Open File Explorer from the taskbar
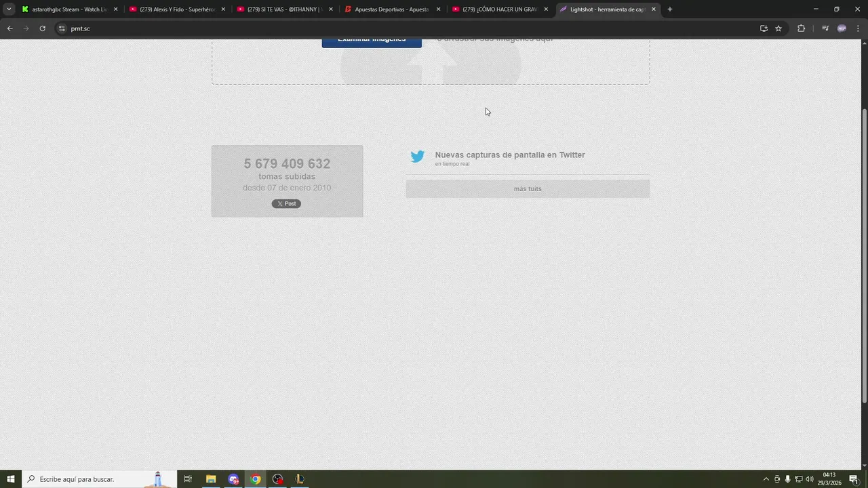 211,479
